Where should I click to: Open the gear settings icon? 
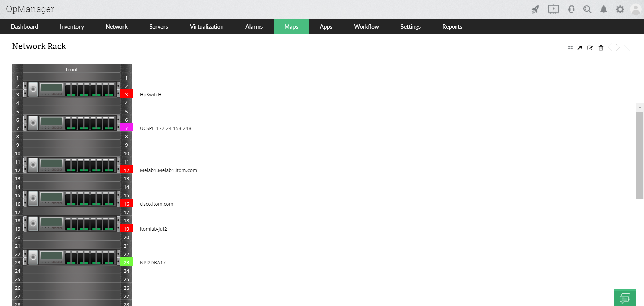tap(620, 9)
